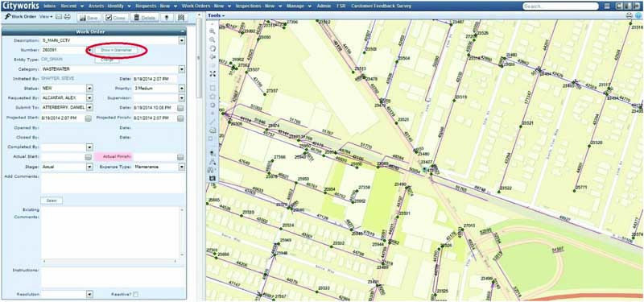Click the Cityworks logo

[x=21, y=6]
